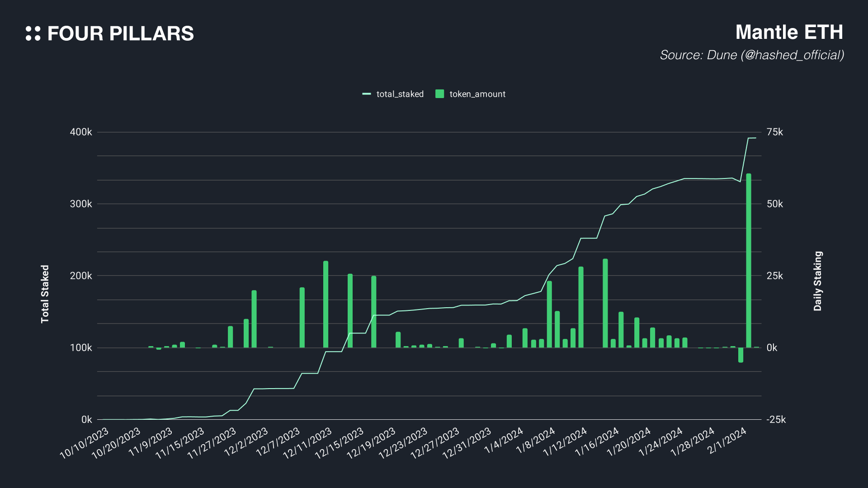868x488 pixels.
Task: Click the Daily Staking right axis title
Action: [817, 281]
